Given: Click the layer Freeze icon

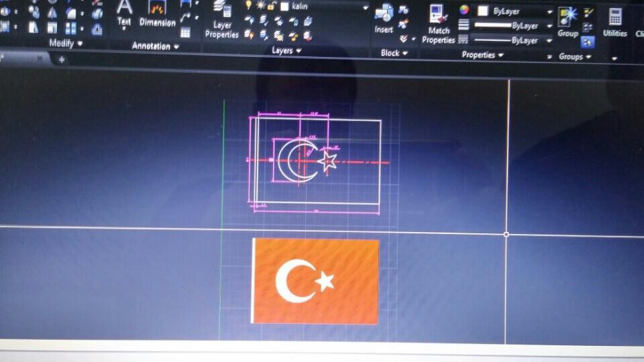Looking at the screenshot, I should point(278,21).
